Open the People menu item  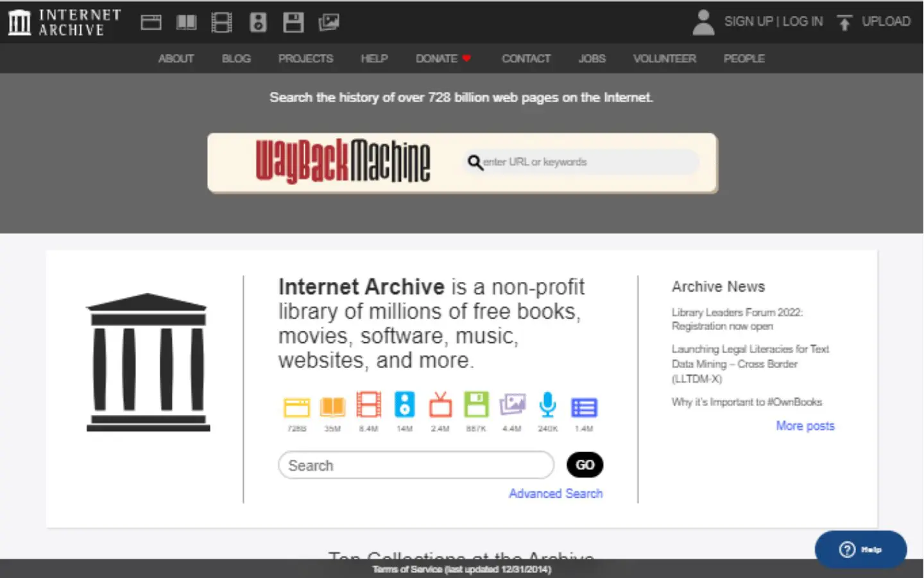744,58
